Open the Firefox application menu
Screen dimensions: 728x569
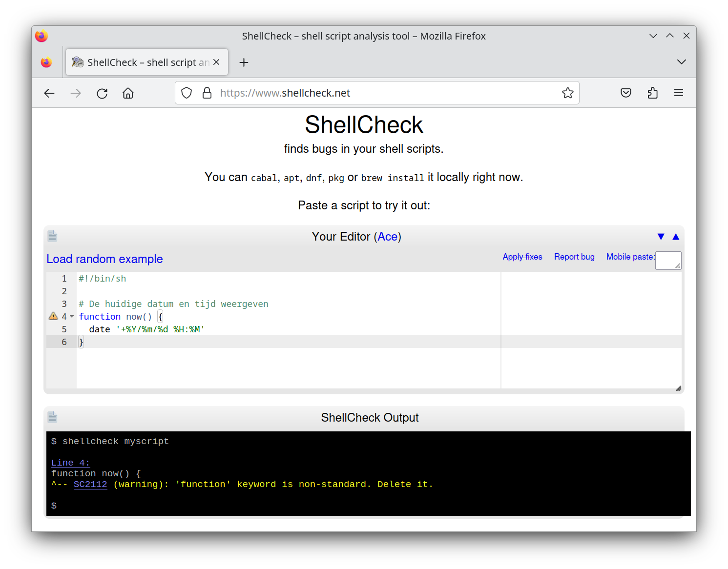click(679, 93)
